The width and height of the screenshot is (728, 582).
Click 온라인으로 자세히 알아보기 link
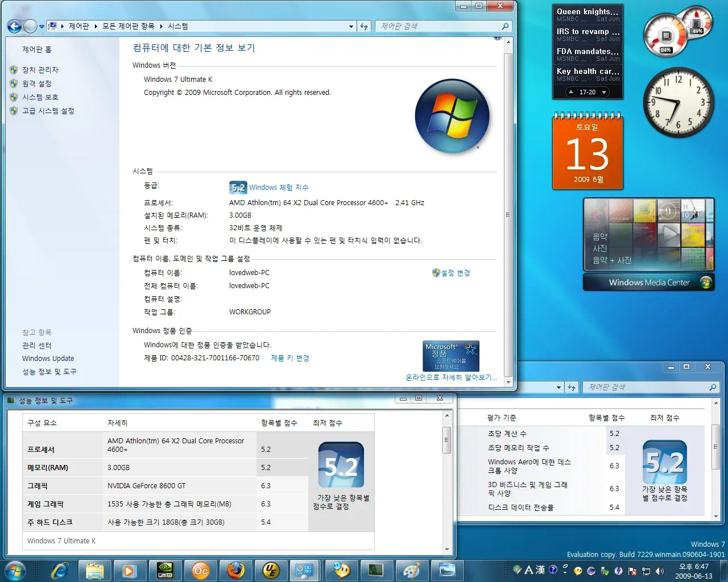[x=451, y=377]
